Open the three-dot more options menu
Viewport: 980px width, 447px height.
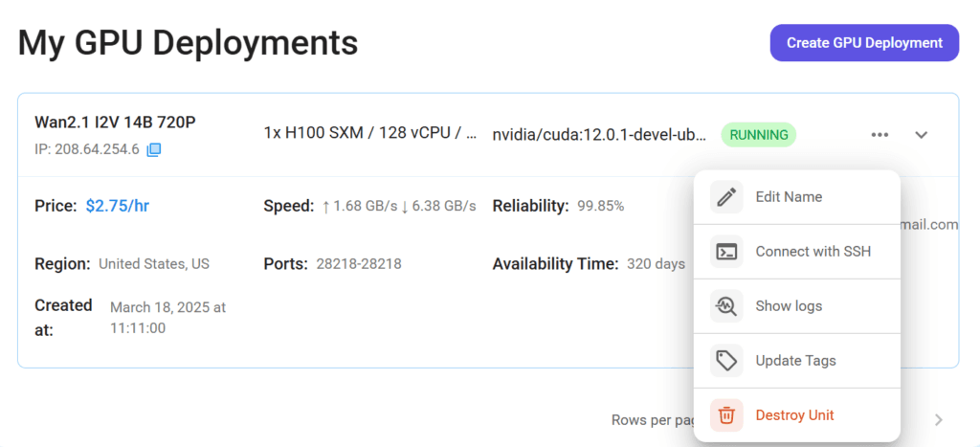[x=880, y=135]
